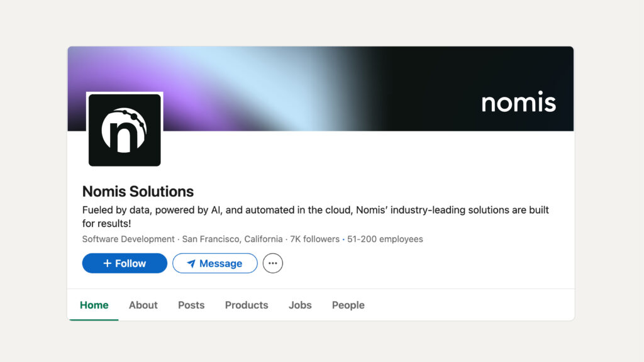The image size is (644, 362).
Task: Click the paper plane icon in Message
Action: point(191,263)
